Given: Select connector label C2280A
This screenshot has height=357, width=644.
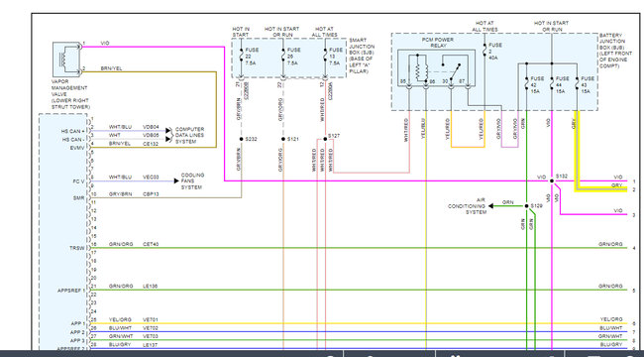Looking at the screenshot, I should pyautogui.click(x=329, y=90).
